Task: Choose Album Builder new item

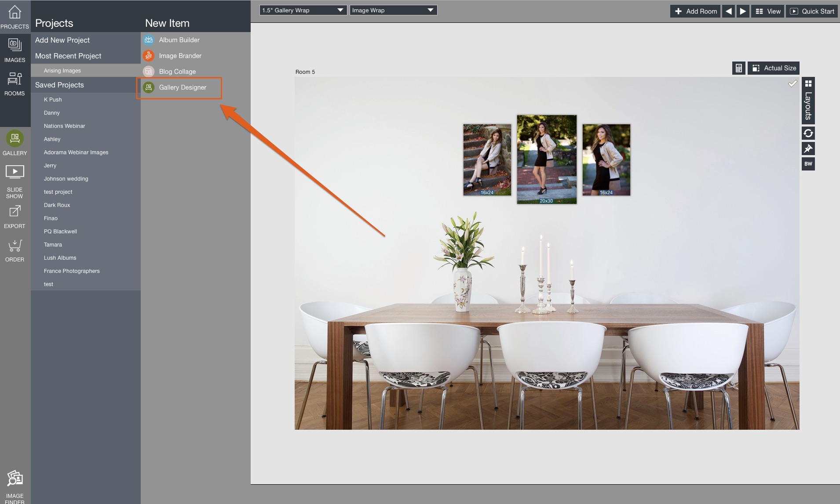Action: pos(179,40)
